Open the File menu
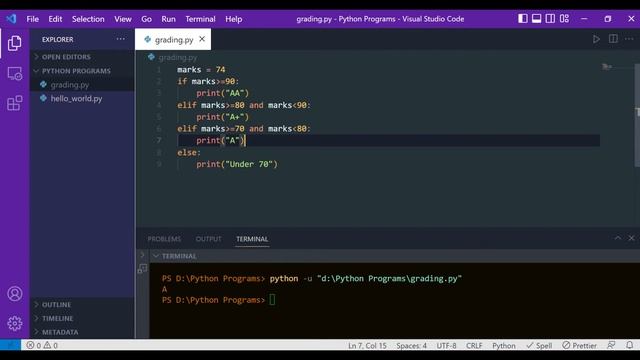Image resolution: width=640 pixels, height=360 pixels. (x=33, y=19)
